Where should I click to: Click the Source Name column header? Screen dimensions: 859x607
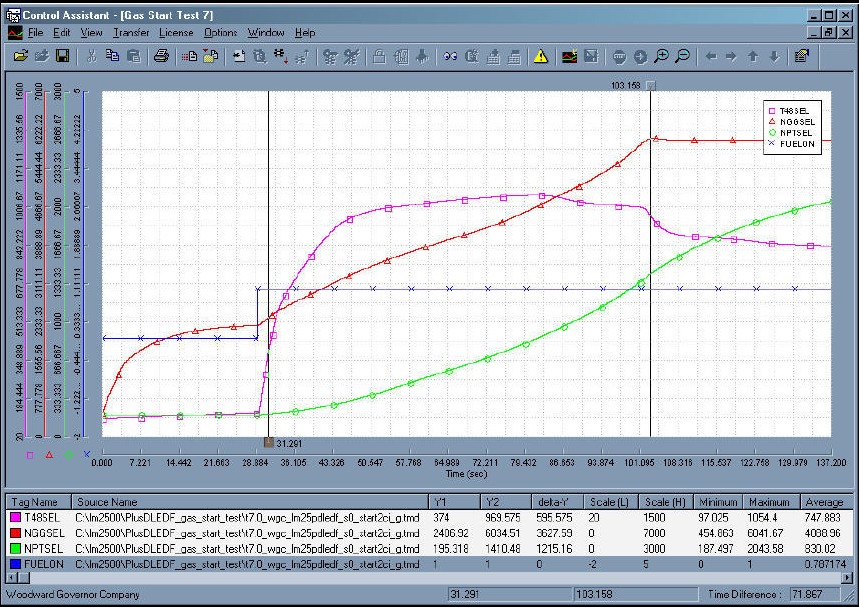pyautogui.click(x=250, y=502)
